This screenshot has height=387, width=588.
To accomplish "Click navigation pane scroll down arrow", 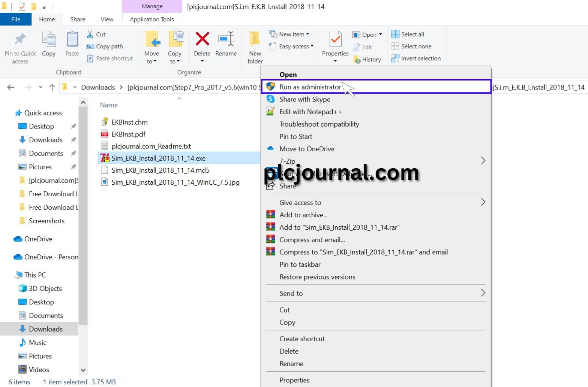I will [x=83, y=370].
